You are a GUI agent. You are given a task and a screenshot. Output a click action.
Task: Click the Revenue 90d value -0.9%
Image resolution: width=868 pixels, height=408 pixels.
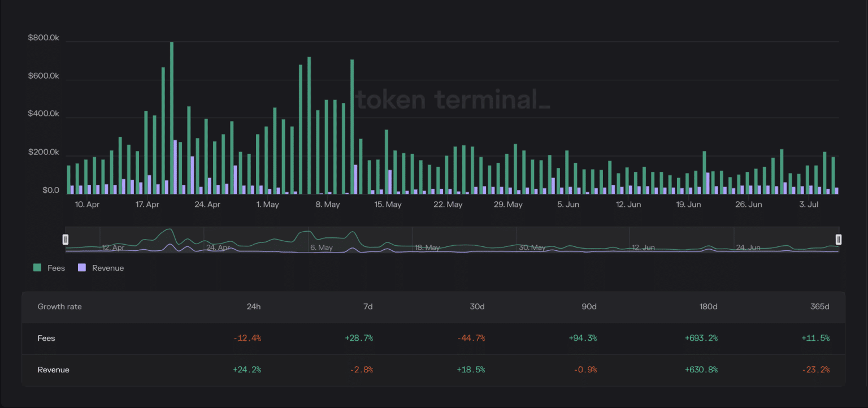coord(585,370)
